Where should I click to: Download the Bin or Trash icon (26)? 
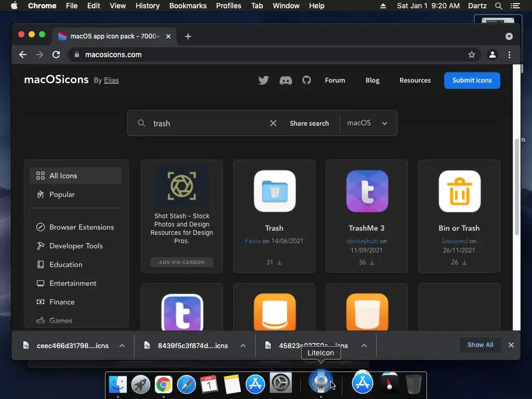464,262
